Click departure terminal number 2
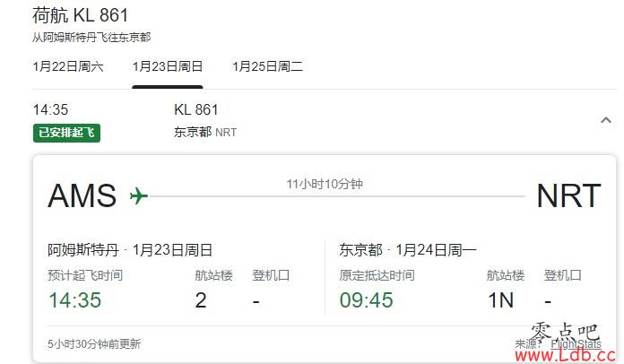 click(201, 300)
